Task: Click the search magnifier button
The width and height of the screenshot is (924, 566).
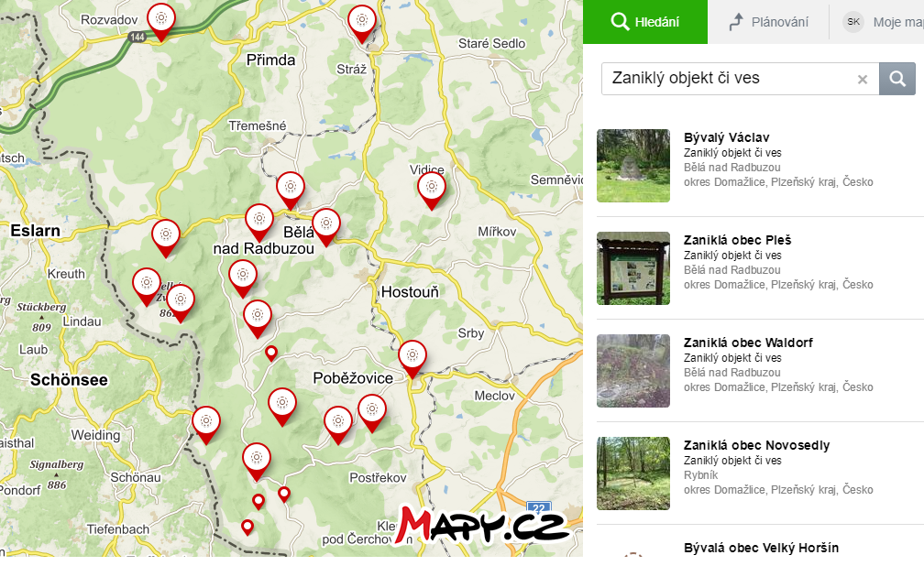Action: click(896, 79)
